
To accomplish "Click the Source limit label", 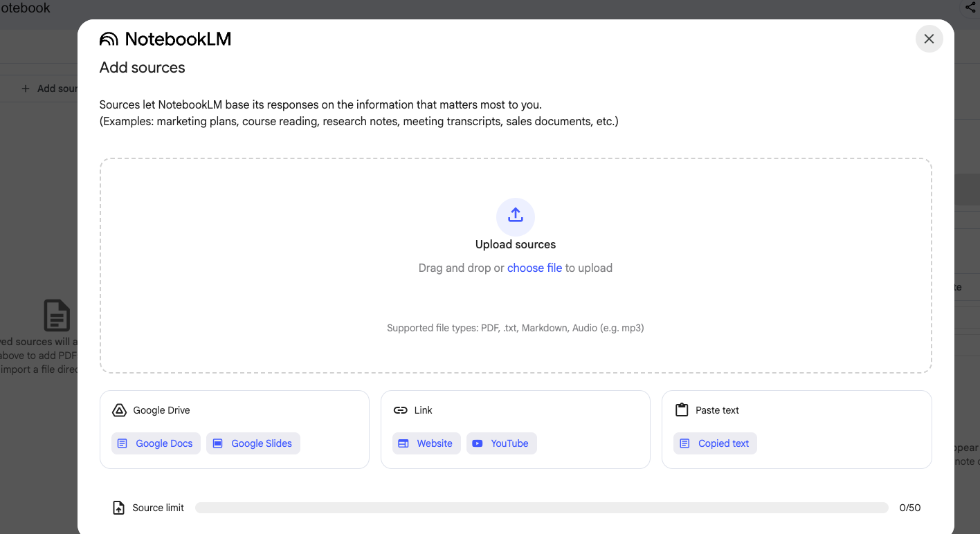I will coord(158,508).
